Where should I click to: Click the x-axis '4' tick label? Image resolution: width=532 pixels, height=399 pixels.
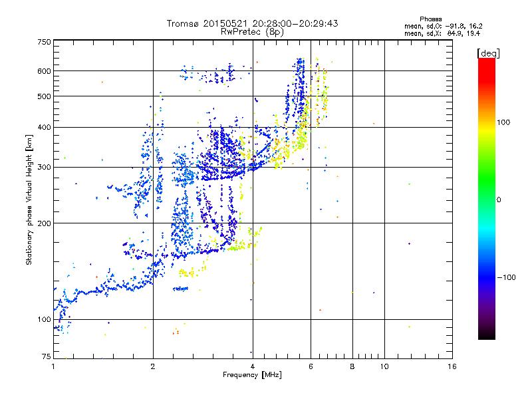(x=253, y=366)
